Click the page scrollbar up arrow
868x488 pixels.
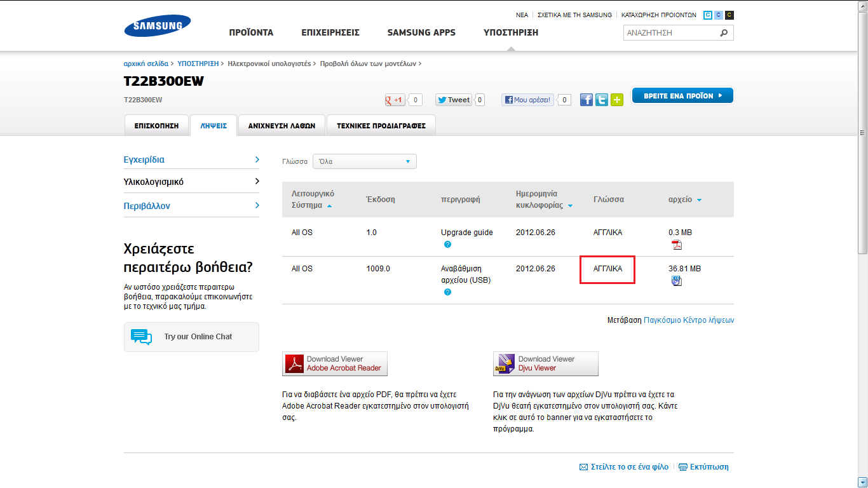point(862,6)
